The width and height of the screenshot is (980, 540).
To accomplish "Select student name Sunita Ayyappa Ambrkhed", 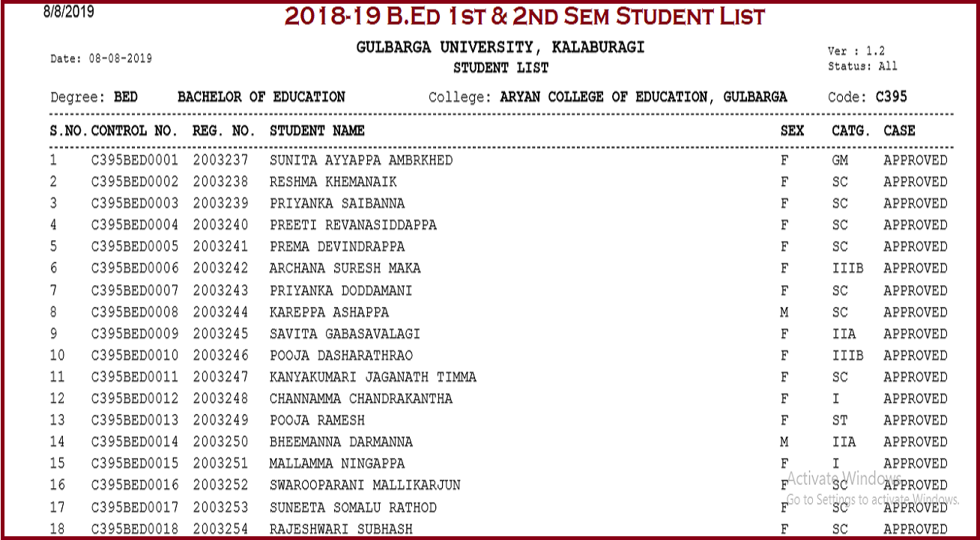I will pyautogui.click(x=361, y=160).
